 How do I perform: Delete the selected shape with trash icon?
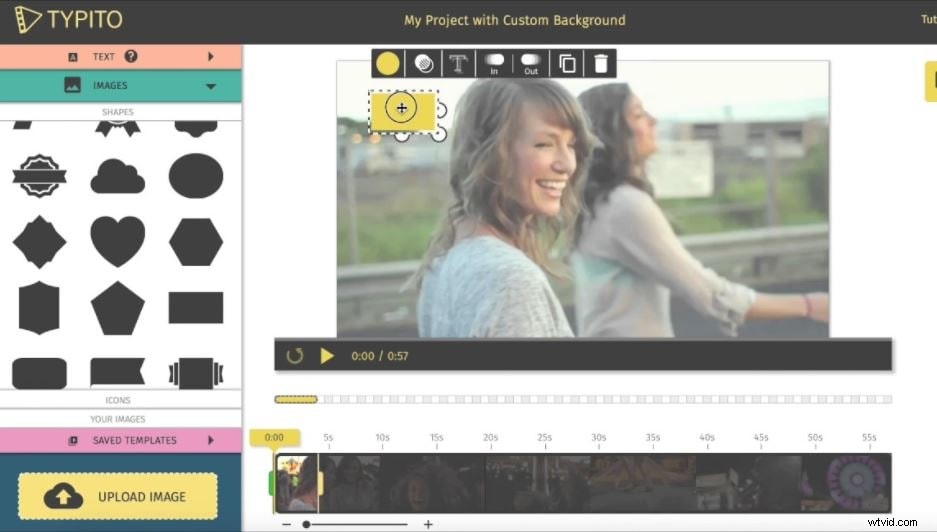pos(601,63)
